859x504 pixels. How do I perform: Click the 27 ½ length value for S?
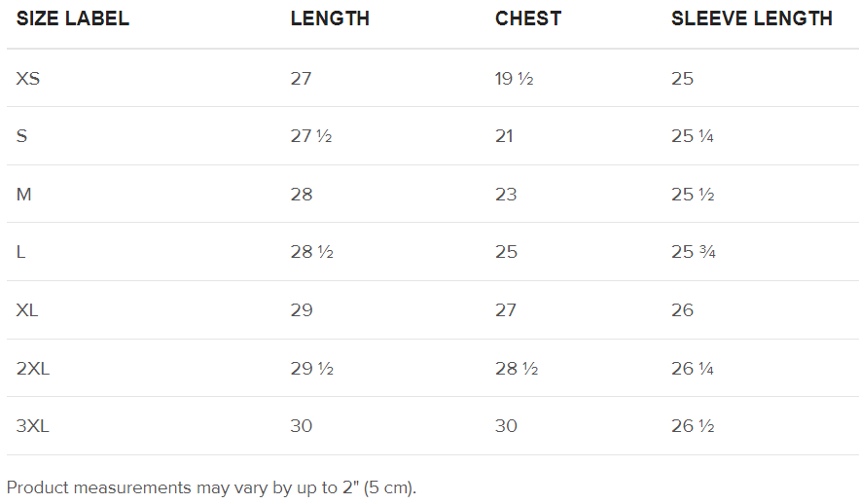pos(311,136)
